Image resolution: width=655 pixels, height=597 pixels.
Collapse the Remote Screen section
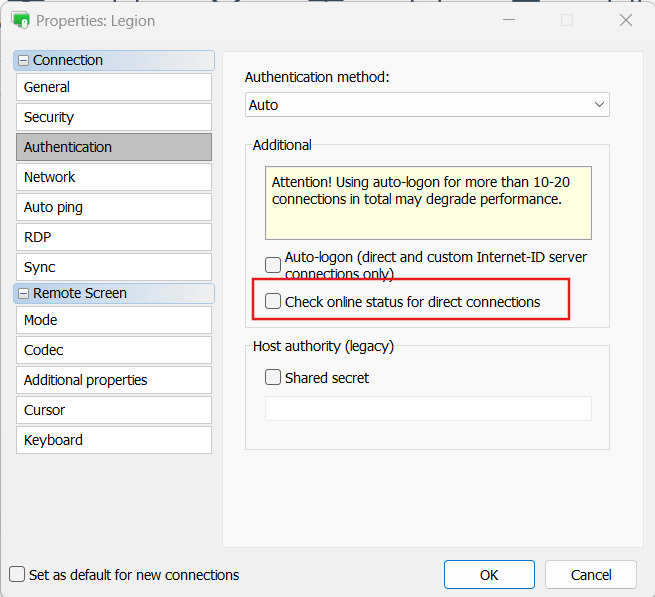24,293
